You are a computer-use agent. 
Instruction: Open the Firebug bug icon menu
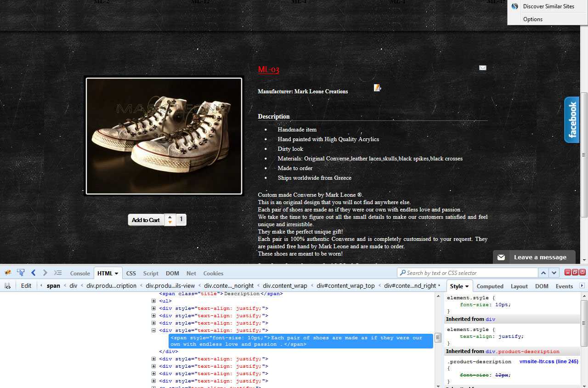[x=8, y=273]
